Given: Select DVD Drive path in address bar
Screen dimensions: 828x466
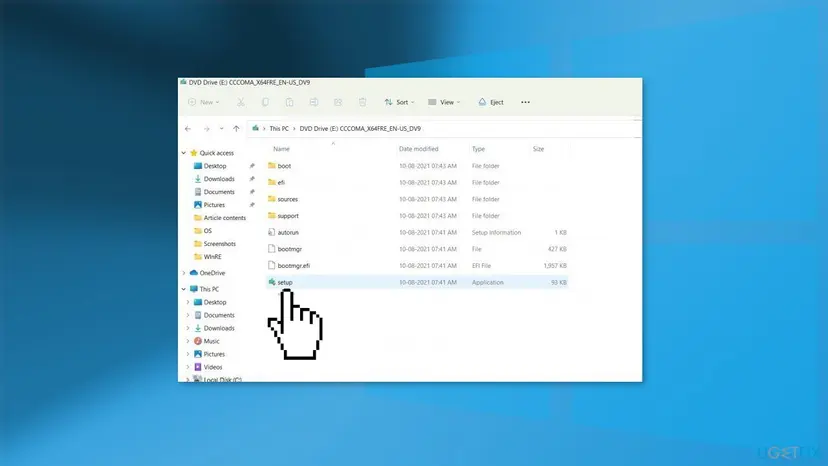Looking at the screenshot, I should [x=360, y=128].
